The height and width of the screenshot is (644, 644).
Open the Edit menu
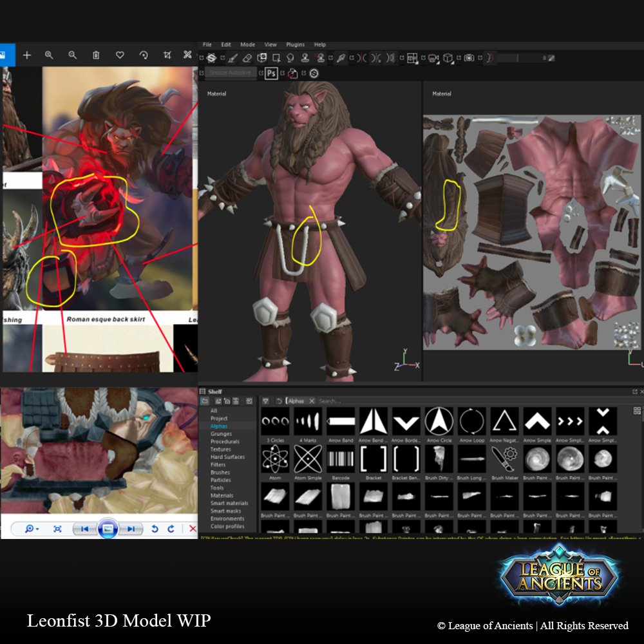[x=226, y=45]
